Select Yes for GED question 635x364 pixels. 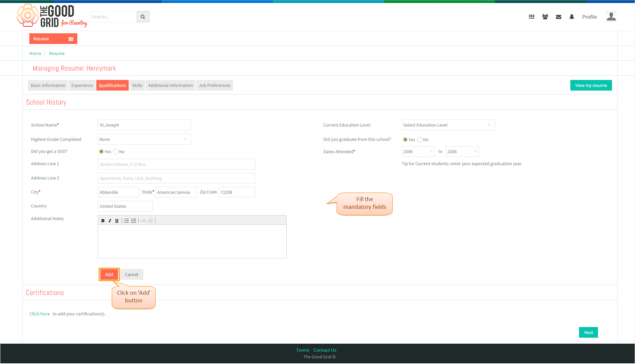(101, 152)
